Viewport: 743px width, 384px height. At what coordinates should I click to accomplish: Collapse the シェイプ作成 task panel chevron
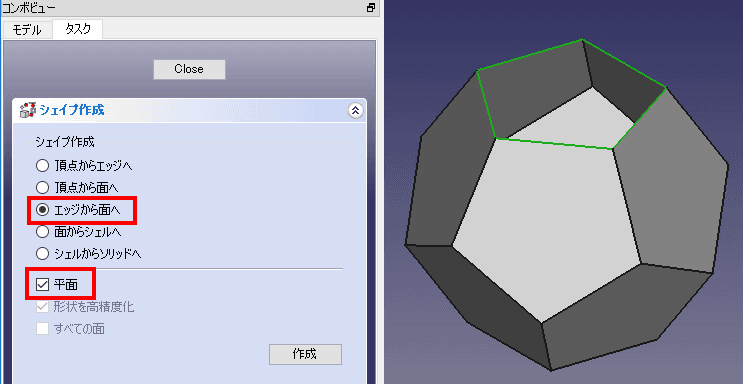355,110
